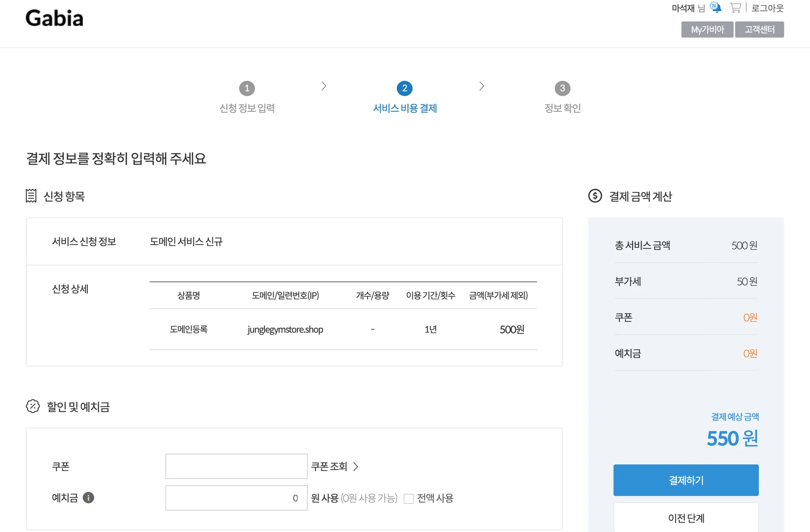Open the My가비아 menu
810x532 pixels.
pyautogui.click(x=707, y=30)
